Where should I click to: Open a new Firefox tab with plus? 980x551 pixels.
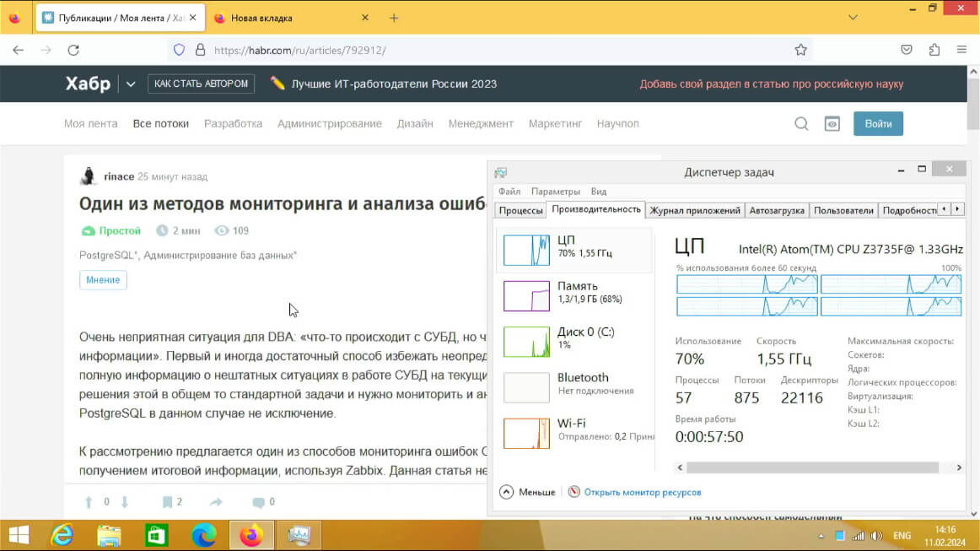coord(394,18)
